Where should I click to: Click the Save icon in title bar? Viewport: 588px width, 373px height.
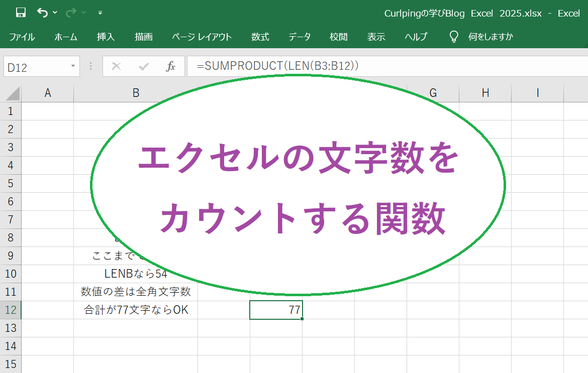tap(21, 13)
